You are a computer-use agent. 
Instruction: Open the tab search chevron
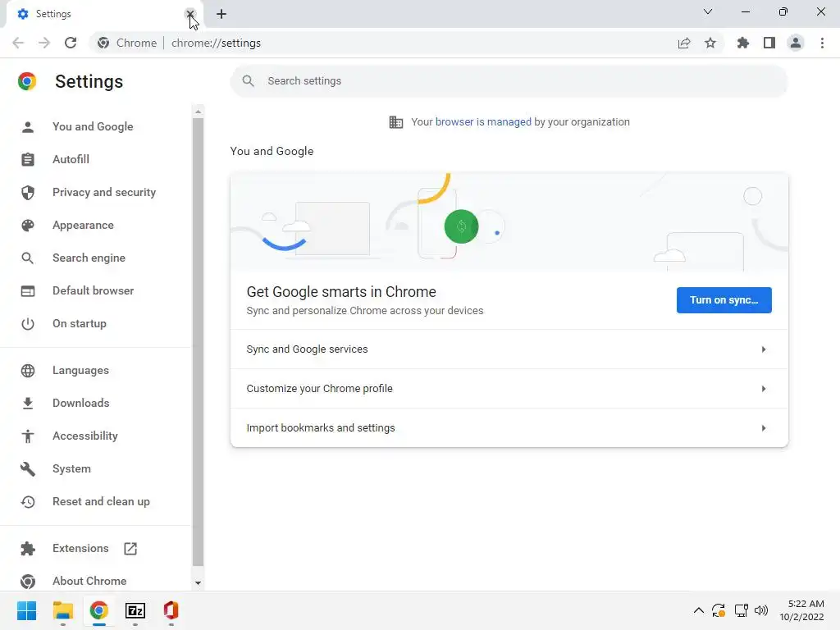(708, 11)
